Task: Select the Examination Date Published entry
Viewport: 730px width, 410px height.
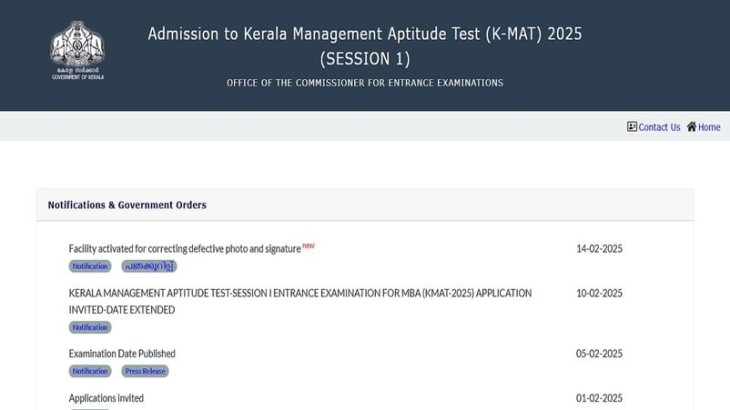Action: point(122,354)
